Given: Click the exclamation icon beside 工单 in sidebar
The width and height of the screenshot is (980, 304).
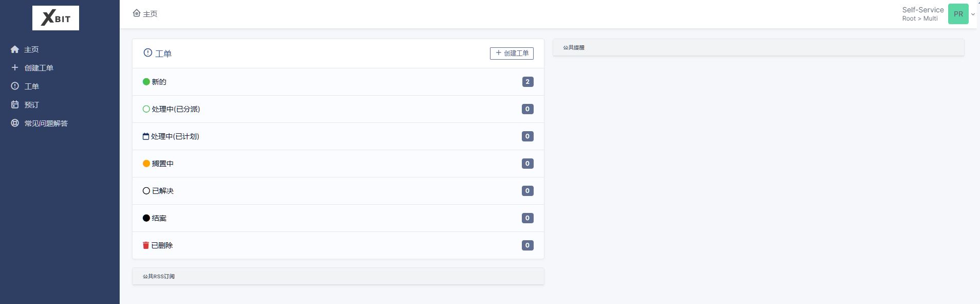Looking at the screenshot, I should pos(15,86).
